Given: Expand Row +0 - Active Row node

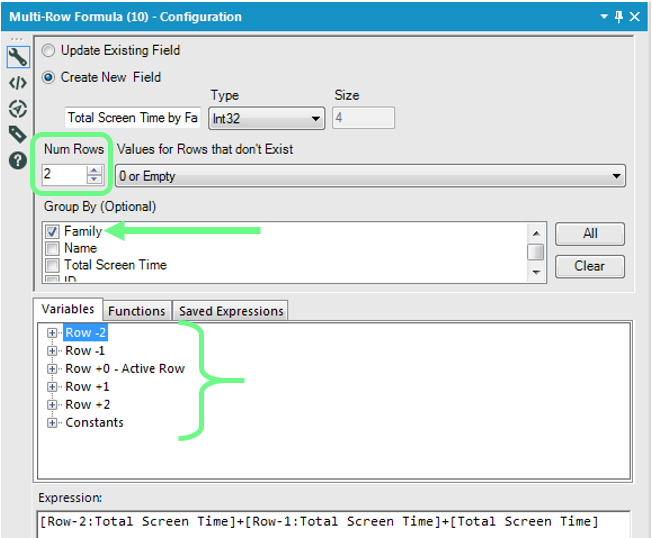Looking at the screenshot, I should tap(52, 369).
